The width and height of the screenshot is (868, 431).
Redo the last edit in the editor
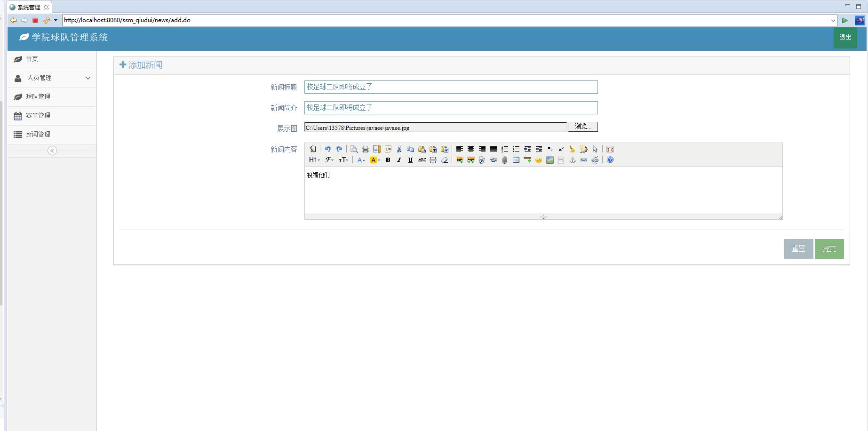click(x=339, y=149)
